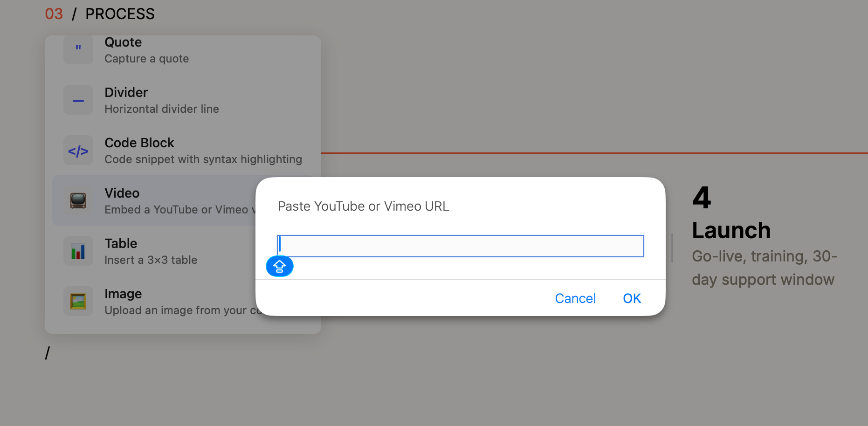
Task: Click the Go-live, training description text
Action: coord(765,268)
